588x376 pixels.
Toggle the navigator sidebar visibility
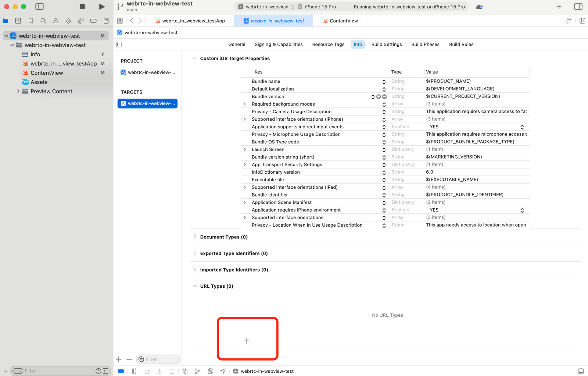[x=39, y=7]
